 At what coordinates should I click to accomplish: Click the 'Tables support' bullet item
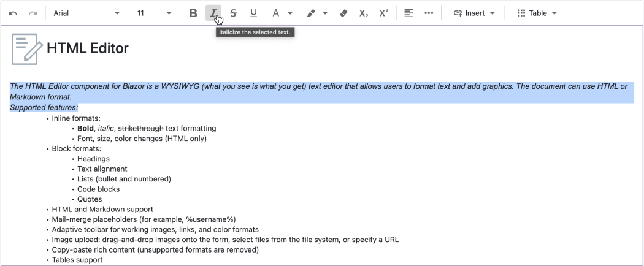[x=77, y=260]
